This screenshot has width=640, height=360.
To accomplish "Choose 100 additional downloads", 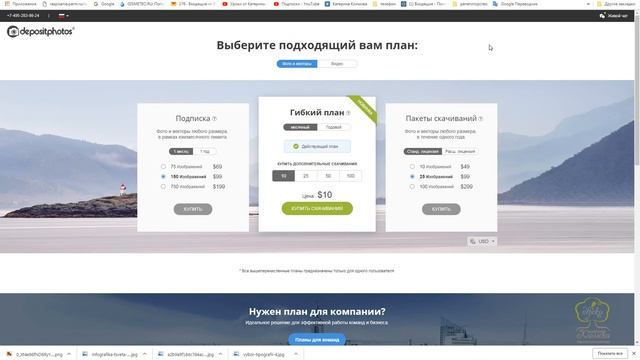I will (351, 176).
